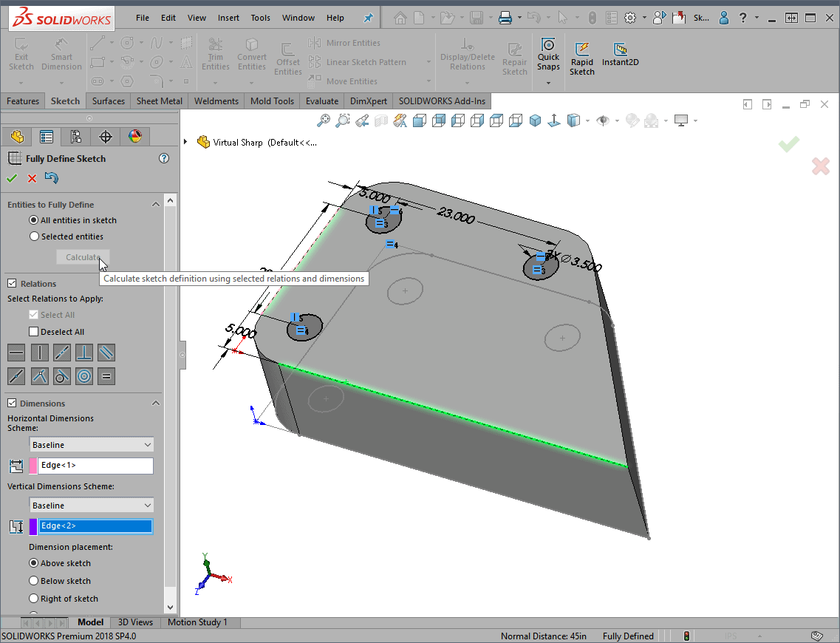Image resolution: width=840 pixels, height=643 pixels.
Task: Open the display settings monitor dropdown
Action: pyautogui.click(x=695, y=120)
